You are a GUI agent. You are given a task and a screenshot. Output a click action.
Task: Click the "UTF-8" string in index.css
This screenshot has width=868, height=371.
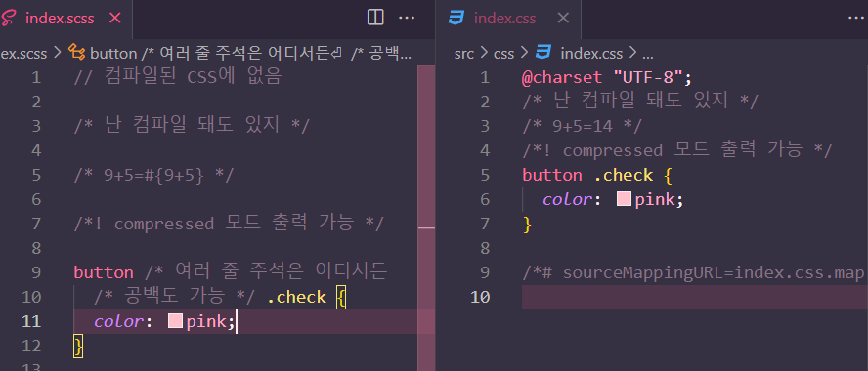[648, 78]
